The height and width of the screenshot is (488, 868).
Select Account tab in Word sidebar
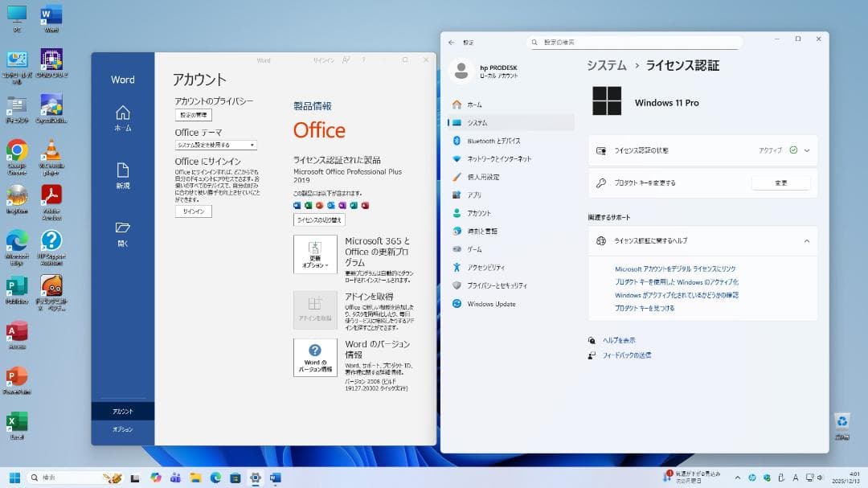pos(122,412)
